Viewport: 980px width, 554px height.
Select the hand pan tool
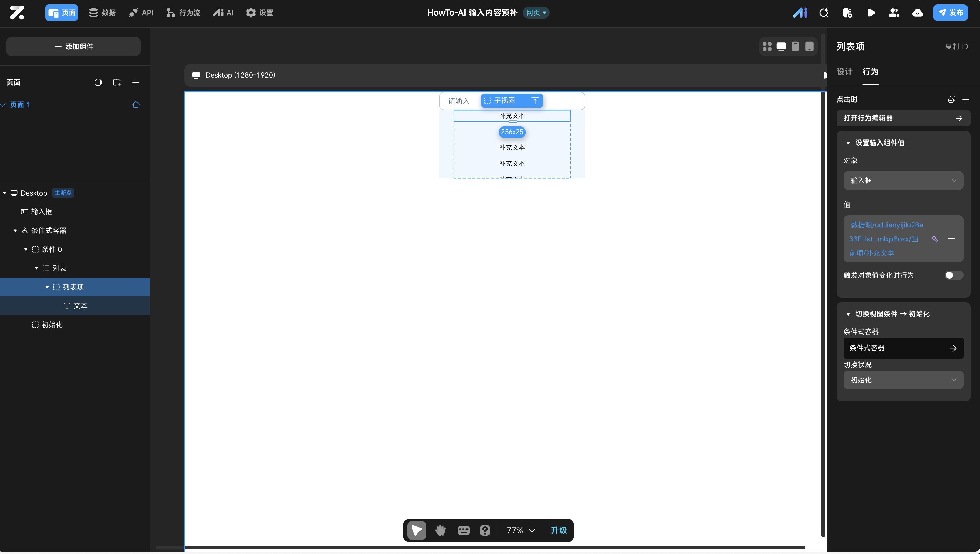[440, 530]
